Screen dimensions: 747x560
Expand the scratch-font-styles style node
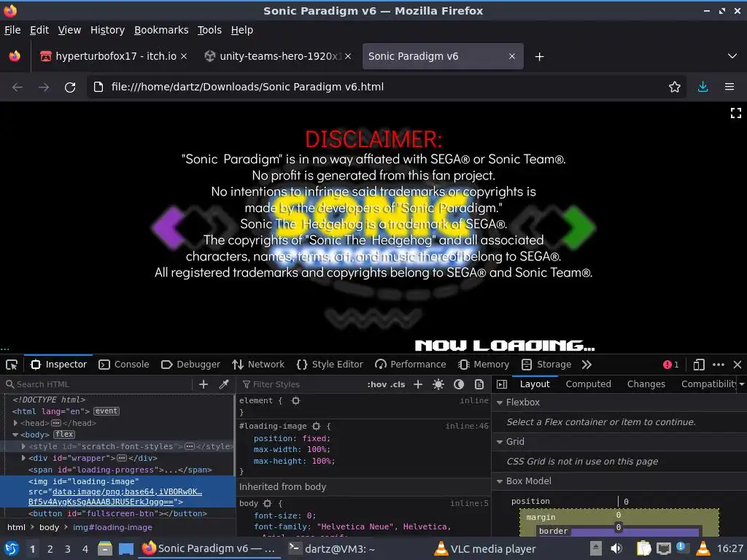[x=23, y=446]
